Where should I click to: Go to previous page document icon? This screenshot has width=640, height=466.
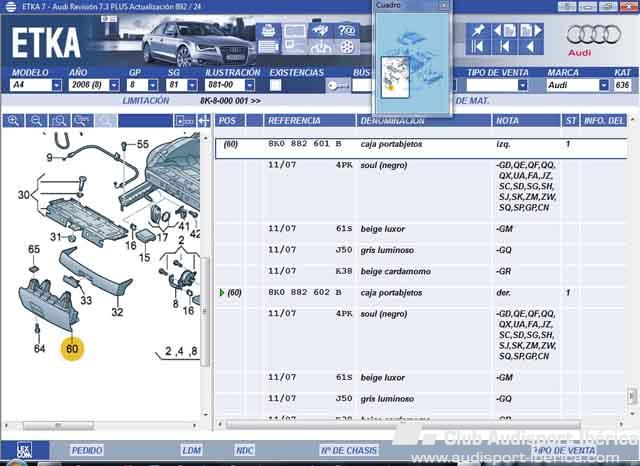(x=505, y=31)
